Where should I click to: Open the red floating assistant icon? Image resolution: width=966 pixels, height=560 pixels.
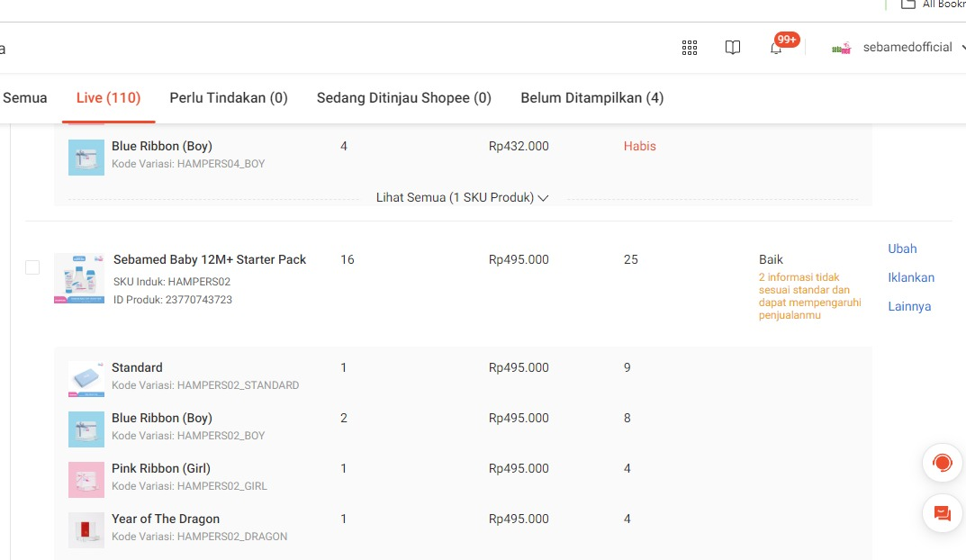pos(942,463)
